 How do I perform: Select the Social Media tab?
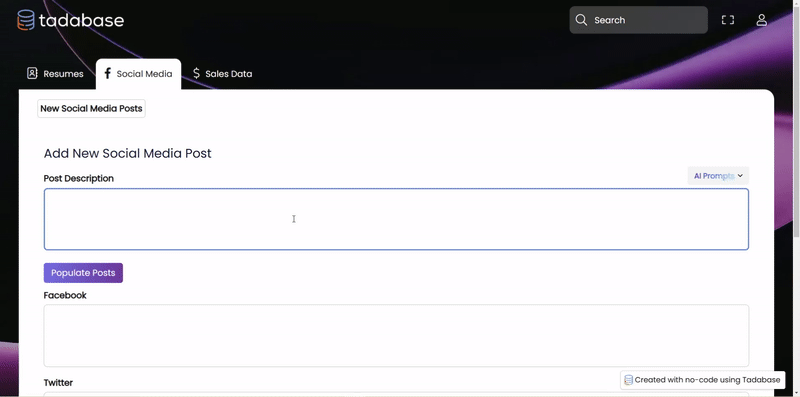(x=138, y=73)
